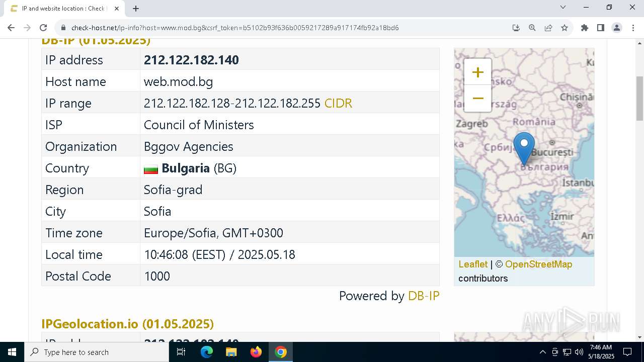Click the share page icon

(548, 28)
